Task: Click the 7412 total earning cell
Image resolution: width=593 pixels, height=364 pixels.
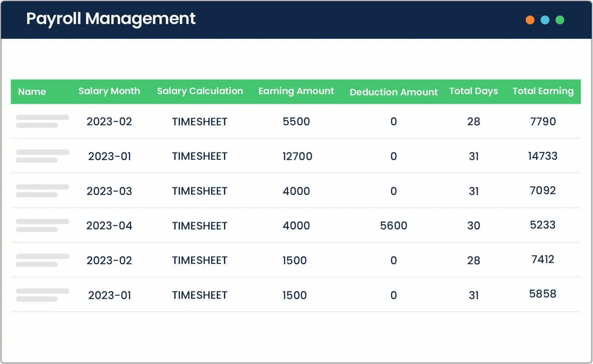Action: [543, 259]
